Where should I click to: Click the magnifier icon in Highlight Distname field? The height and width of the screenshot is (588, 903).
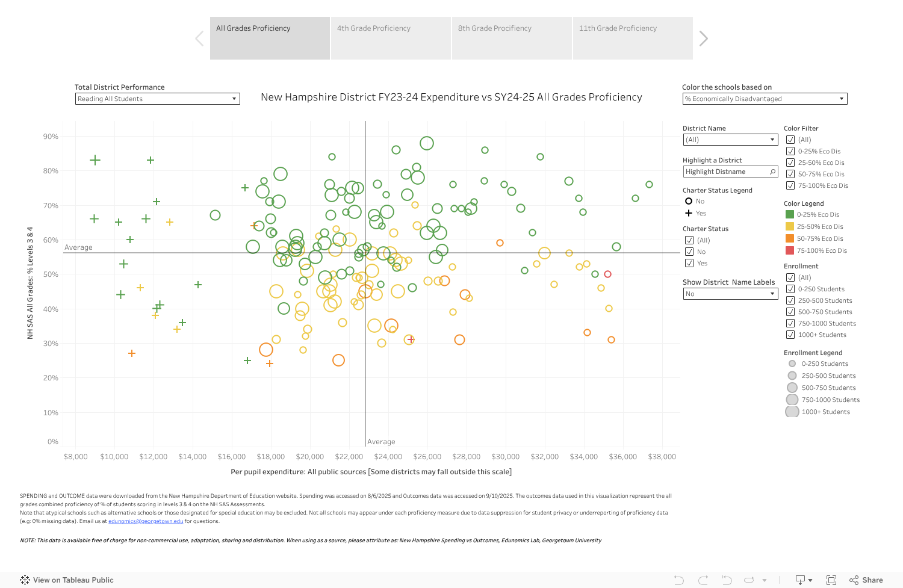pos(772,172)
